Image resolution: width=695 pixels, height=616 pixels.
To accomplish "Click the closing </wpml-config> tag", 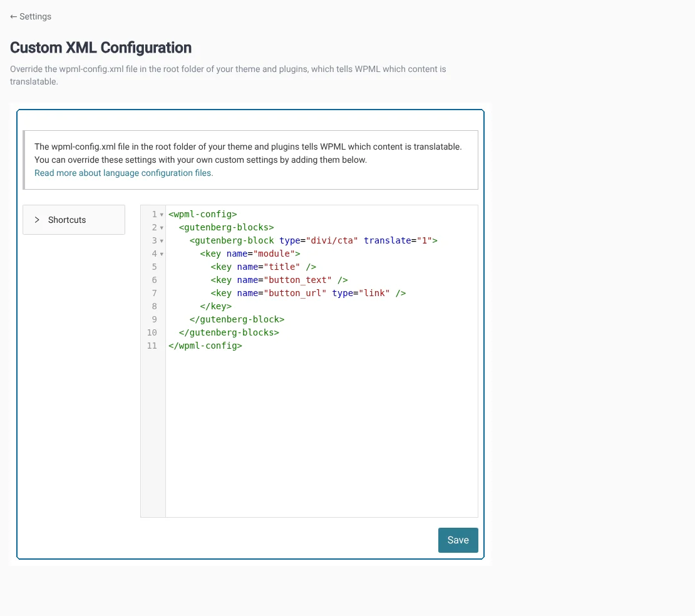I will coord(205,346).
